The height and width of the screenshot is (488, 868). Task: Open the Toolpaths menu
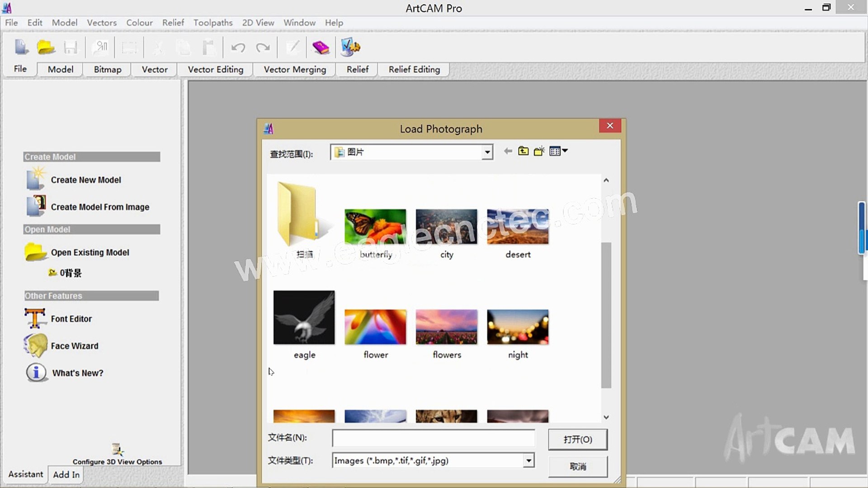click(212, 23)
